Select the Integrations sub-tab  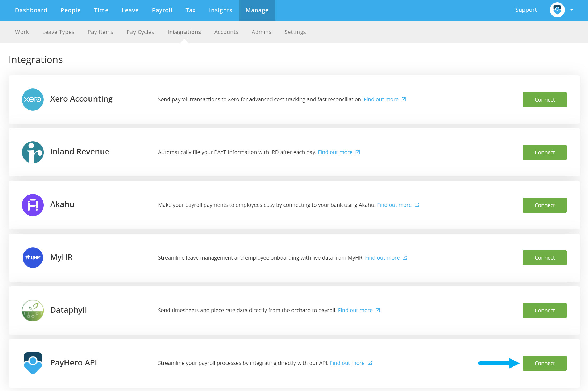(184, 32)
